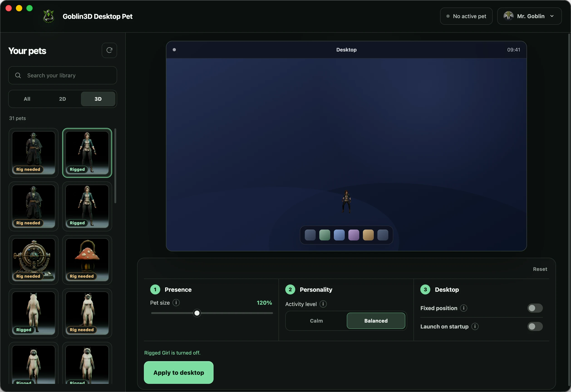Click Mr. Goblin avatar picture
Screen dimensions: 571x392
coord(508,16)
